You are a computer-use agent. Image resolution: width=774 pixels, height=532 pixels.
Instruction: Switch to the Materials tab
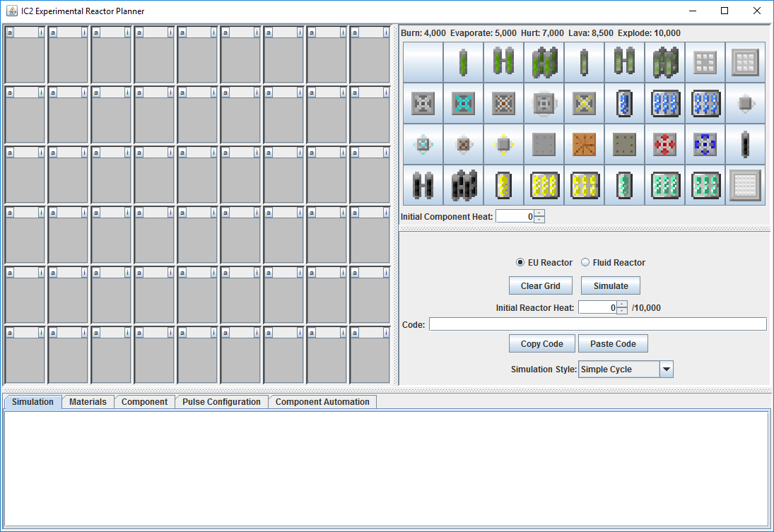[x=88, y=402]
